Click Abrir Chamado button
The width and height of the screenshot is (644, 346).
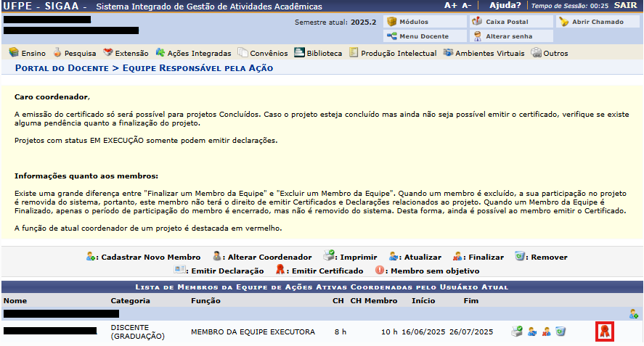click(x=598, y=22)
